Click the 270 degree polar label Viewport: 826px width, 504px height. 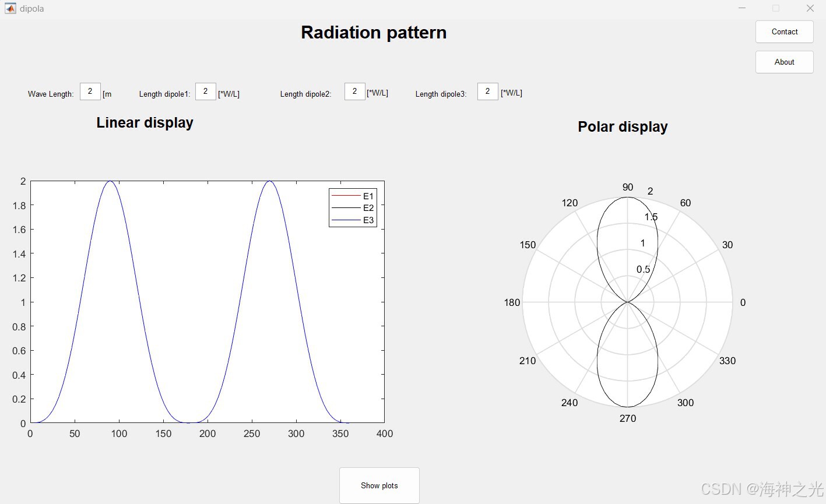click(627, 418)
